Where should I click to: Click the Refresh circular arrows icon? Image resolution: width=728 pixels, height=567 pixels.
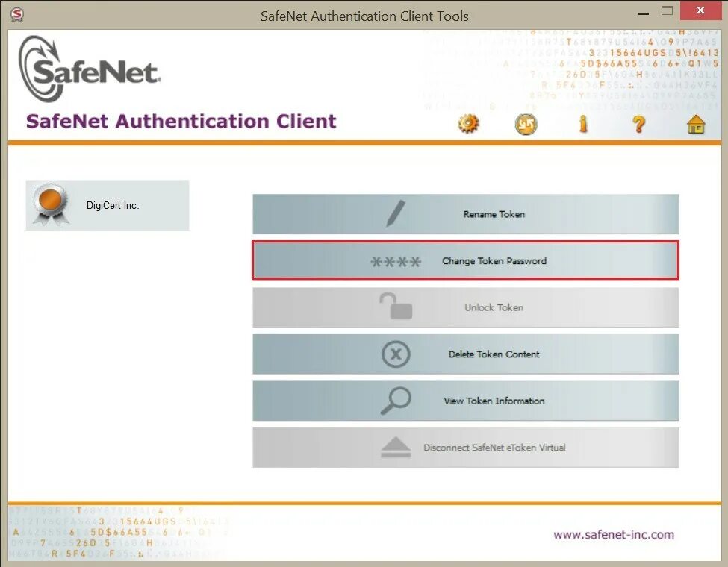point(526,125)
